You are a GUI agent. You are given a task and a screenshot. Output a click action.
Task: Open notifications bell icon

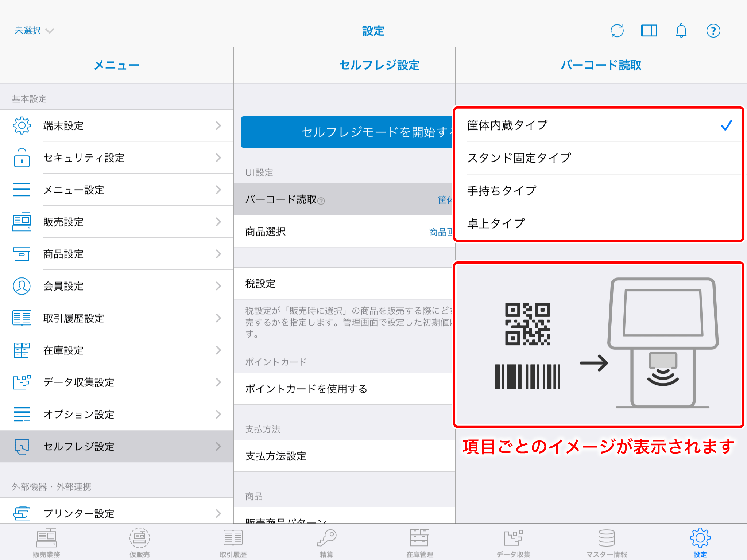click(681, 31)
